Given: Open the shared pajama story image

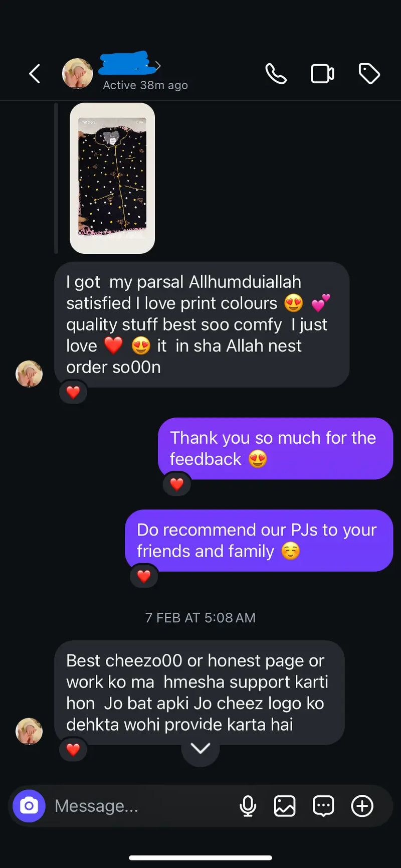Looking at the screenshot, I should [x=112, y=178].
